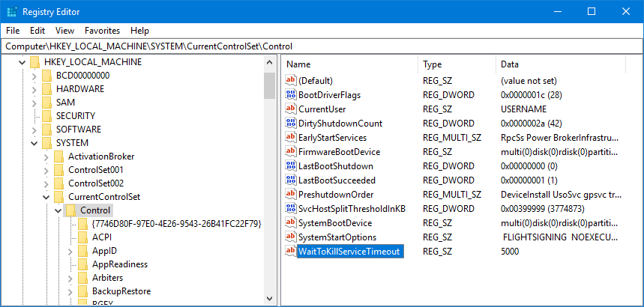This screenshot has width=644, height=307.
Task: Click the Registry Editor title bar icon
Action: click(11, 11)
